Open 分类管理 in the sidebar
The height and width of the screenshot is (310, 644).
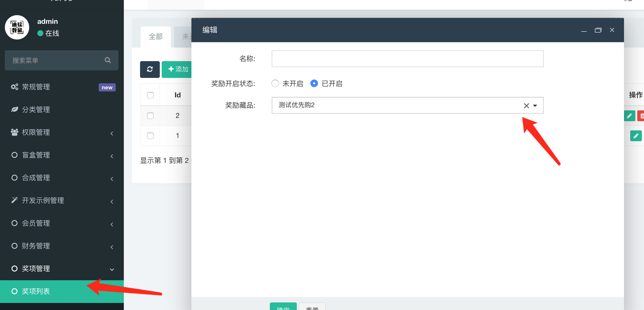(36, 110)
